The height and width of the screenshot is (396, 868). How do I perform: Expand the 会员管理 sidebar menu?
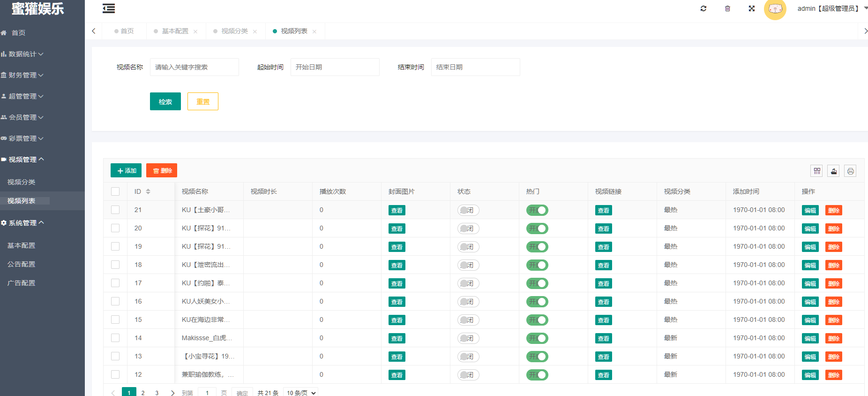pyautogui.click(x=23, y=117)
